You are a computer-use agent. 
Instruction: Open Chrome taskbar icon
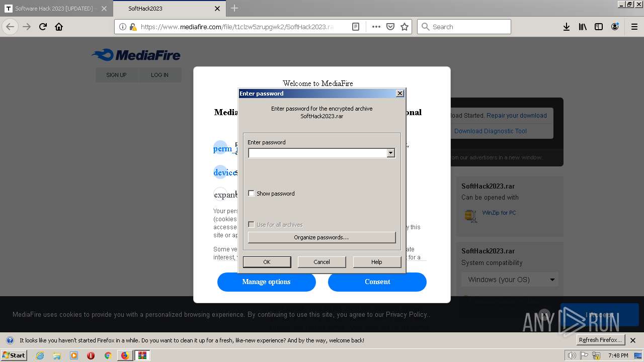(108, 355)
